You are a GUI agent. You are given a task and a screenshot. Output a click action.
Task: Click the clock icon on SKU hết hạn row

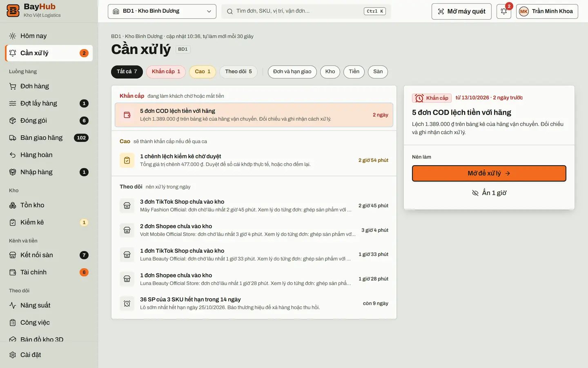(127, 303)
